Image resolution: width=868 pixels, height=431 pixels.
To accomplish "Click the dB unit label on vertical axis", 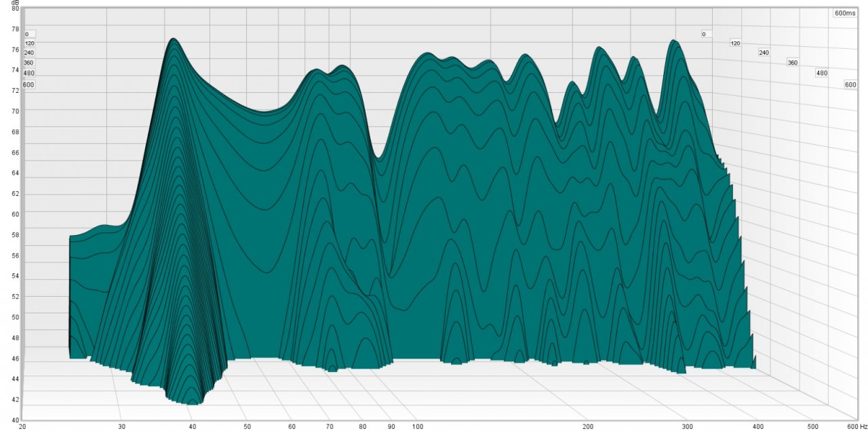I will (15, 3).
